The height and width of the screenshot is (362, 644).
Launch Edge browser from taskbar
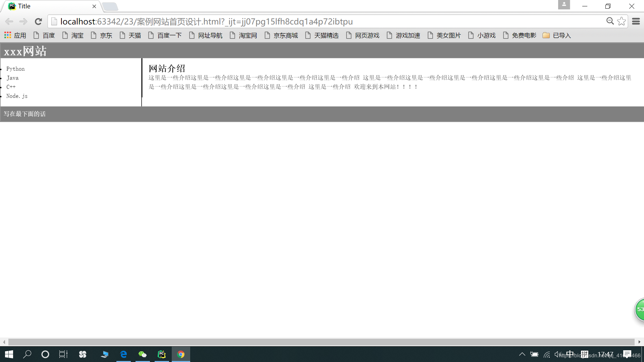(x=123, y=354)
